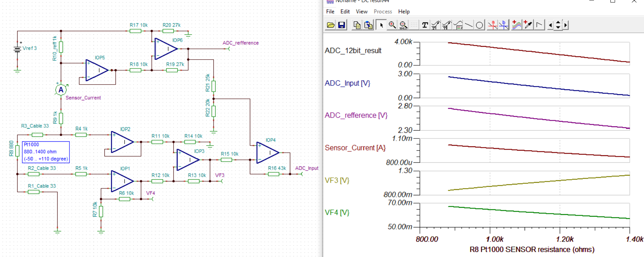Click the 'R15 10k' resistor label
Image resolution: width=644 pixels, height=257 pixels.
[230, 154]
